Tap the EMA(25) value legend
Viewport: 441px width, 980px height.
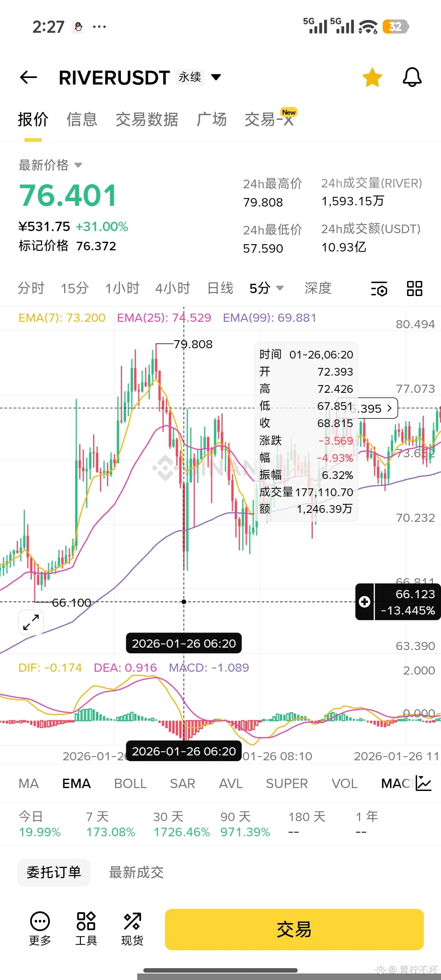pyautogui.click(x=164, y=318)
